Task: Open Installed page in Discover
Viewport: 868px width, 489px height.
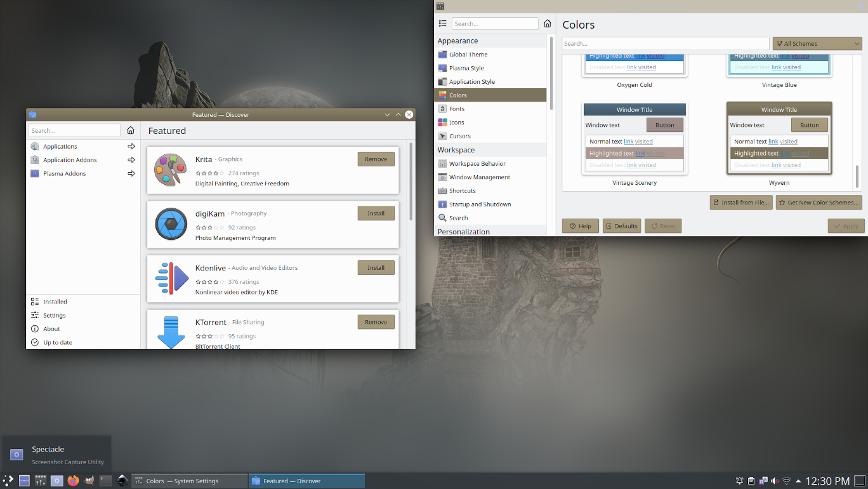Action: point(83,302)
